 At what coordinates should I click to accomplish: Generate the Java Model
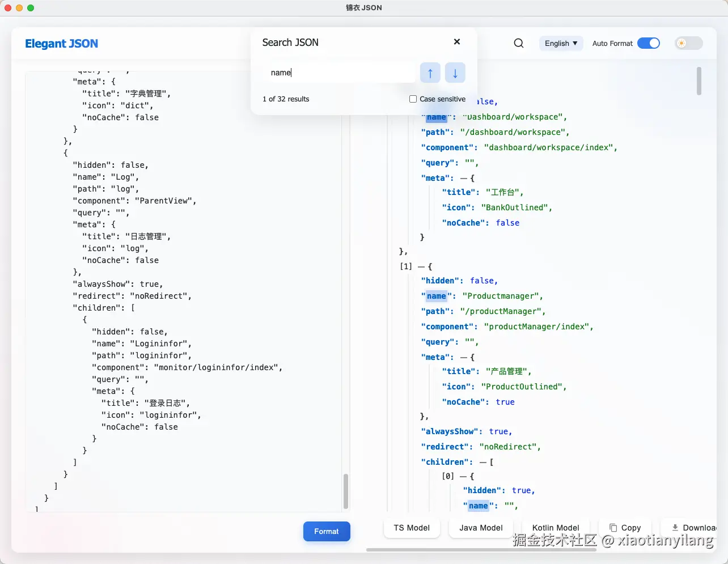pos(481,528)
